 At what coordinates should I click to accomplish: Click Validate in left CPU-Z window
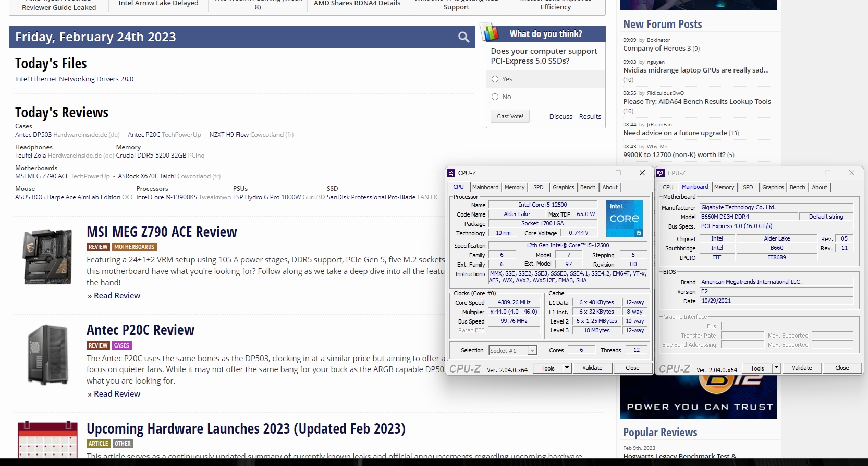(592, 368)
